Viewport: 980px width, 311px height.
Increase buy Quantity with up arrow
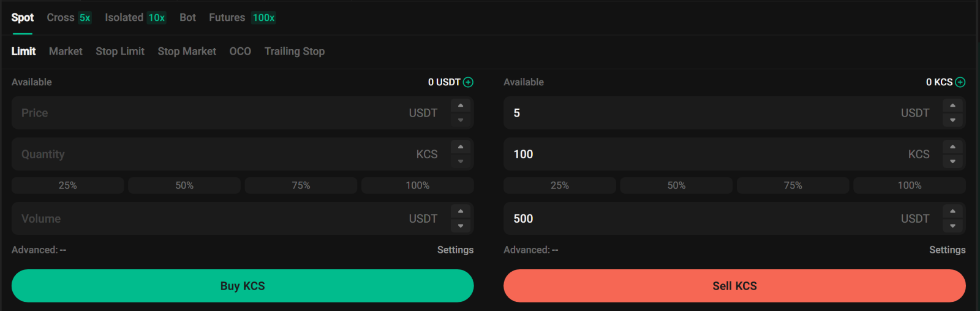point(461,147)
